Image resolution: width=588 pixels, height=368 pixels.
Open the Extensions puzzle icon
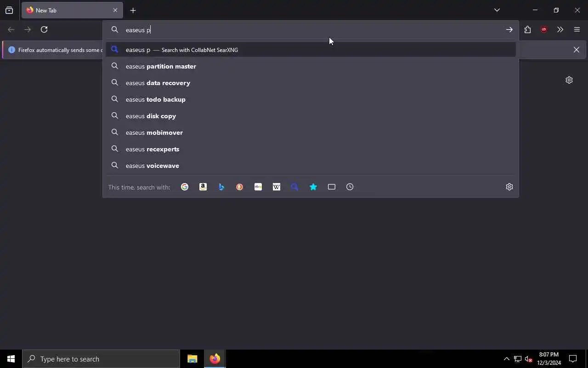pos(527,29)
